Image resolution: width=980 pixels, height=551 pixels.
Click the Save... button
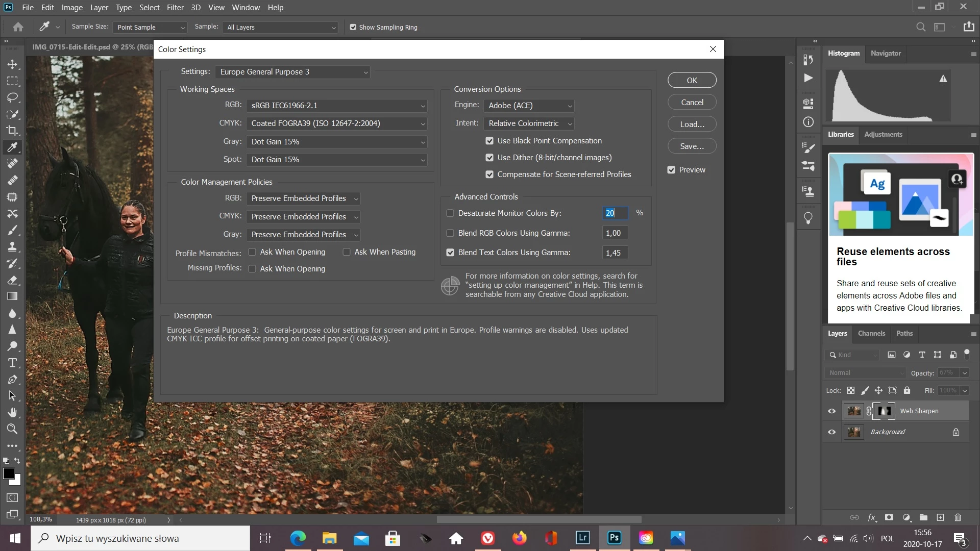click(x=692, y=146)
